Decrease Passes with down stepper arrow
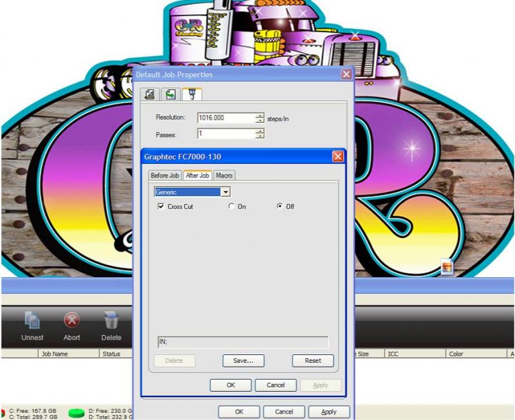The image size is (515, 420). point(260,136)
